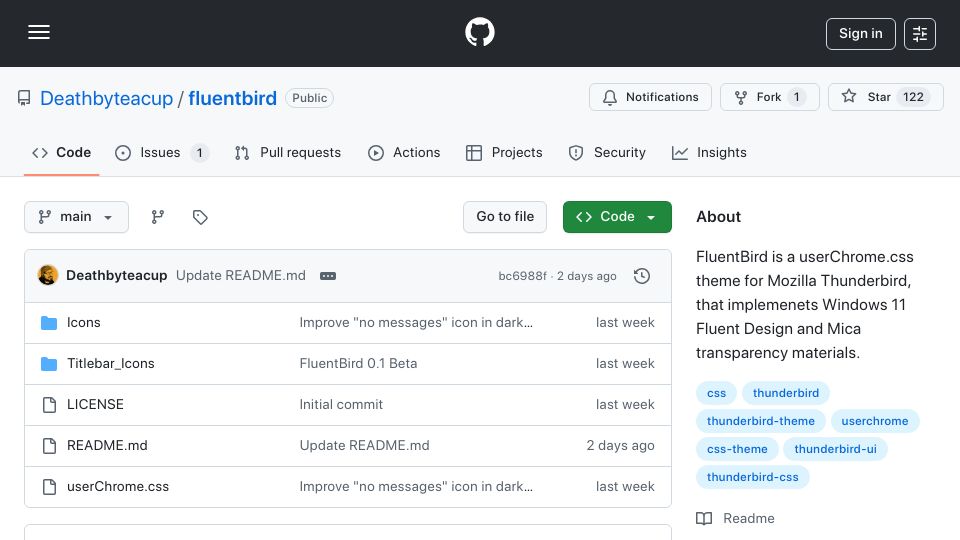The image size is (960, 540).
Task: Open the Deathbyteacup owner profile link
Action: pos(107,99)
